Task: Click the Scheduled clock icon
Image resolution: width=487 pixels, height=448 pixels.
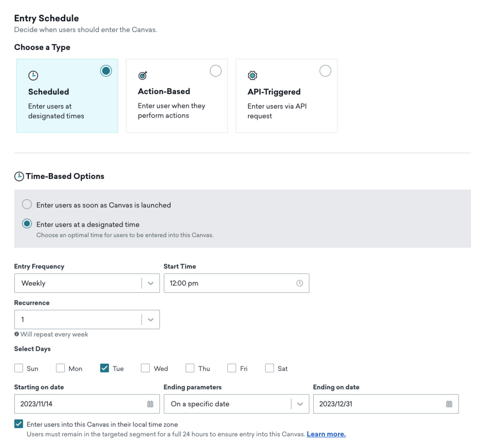Action: [x=33, y=76]
